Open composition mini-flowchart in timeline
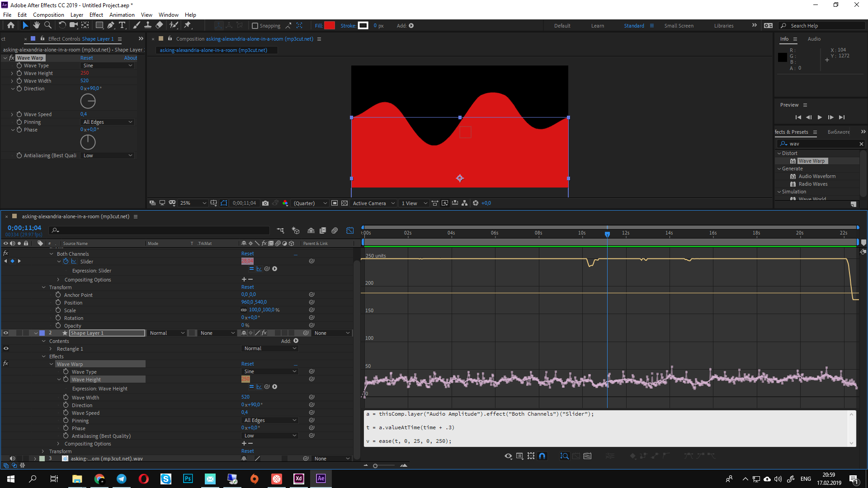This screenshot has width=868, height=488. (x=280, y=230)
